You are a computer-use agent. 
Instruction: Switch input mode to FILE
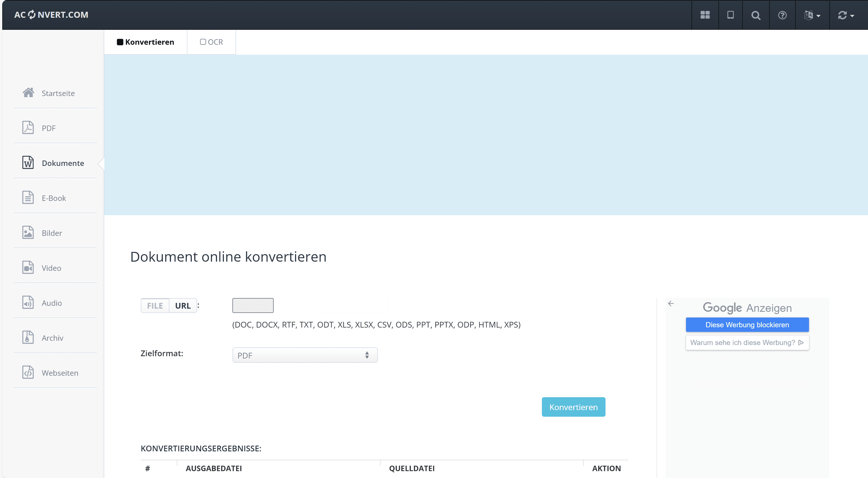point(155,305)
